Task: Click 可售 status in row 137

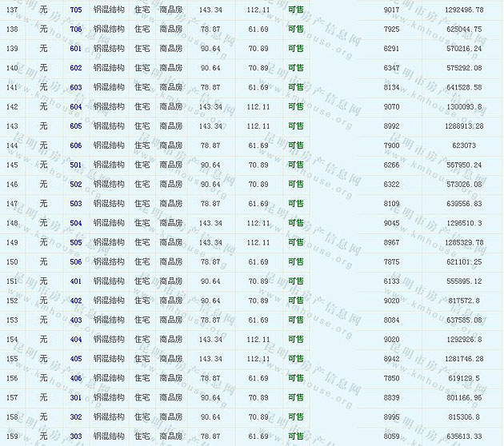Action: point(296,10)
